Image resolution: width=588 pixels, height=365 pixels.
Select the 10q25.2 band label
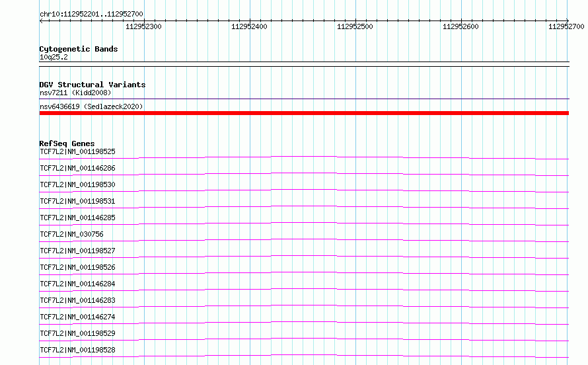[x=54, y=57]
